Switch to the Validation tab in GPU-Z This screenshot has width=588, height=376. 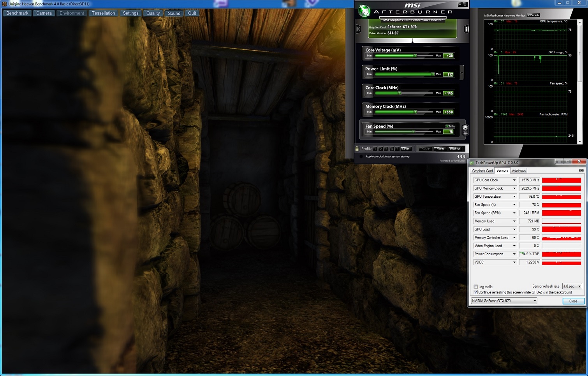point(519,171)
